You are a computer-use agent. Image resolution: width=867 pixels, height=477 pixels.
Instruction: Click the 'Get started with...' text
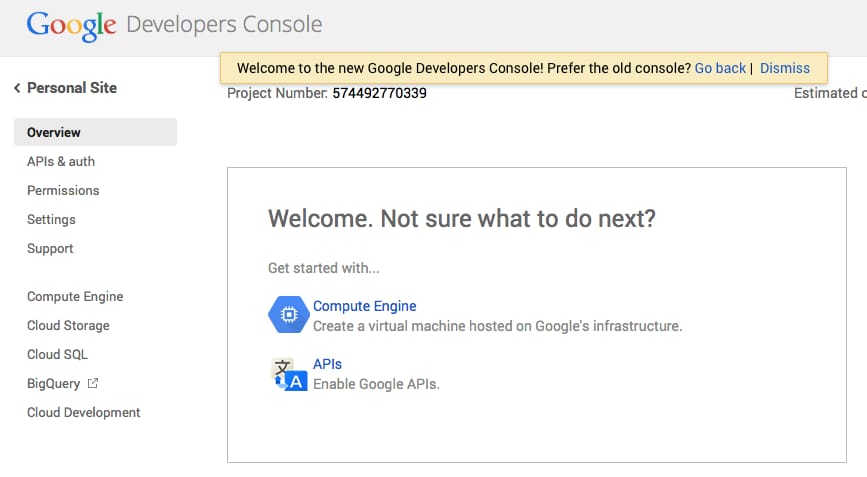(323, 268)
